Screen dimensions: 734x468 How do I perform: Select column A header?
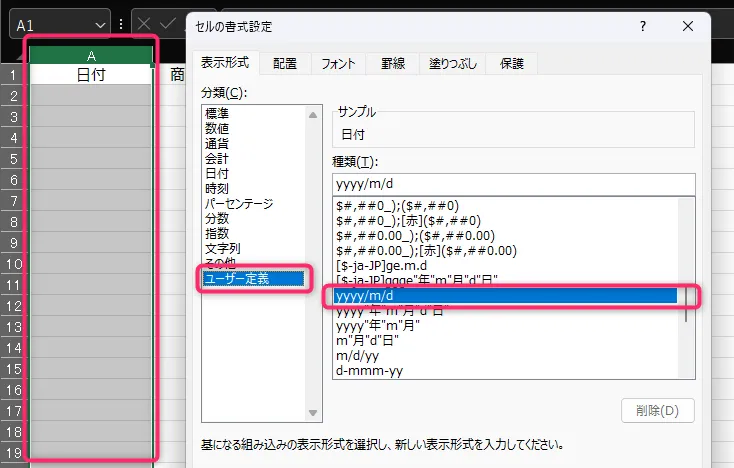(x=91, y=55)
